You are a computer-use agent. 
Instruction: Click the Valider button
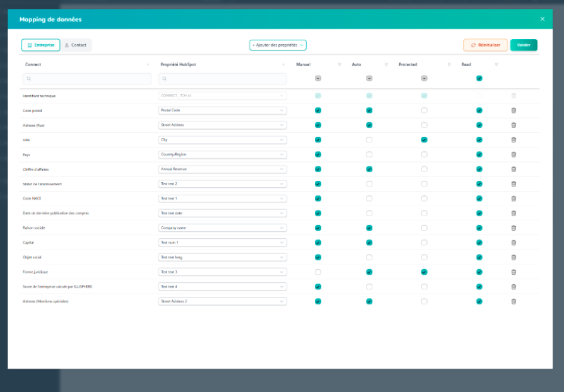point(523,45)
